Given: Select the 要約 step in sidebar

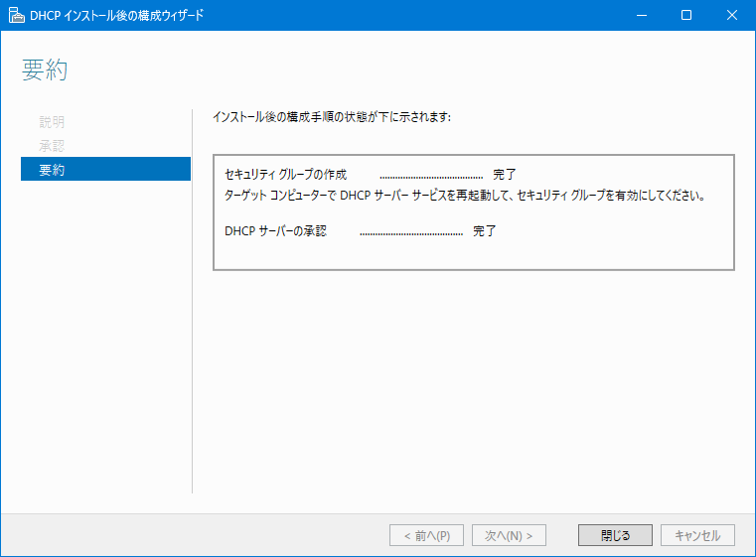Looking at the screenshot, I should (x=105, y=169).
